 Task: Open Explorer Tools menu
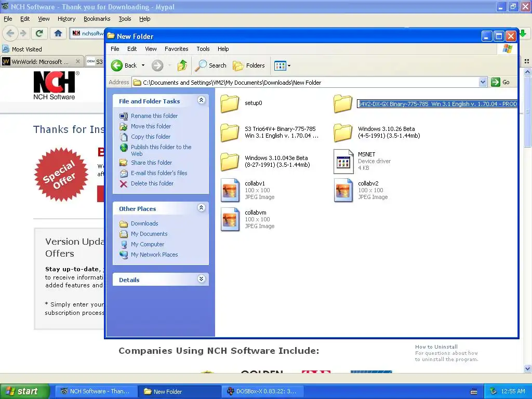coord(203,49)
